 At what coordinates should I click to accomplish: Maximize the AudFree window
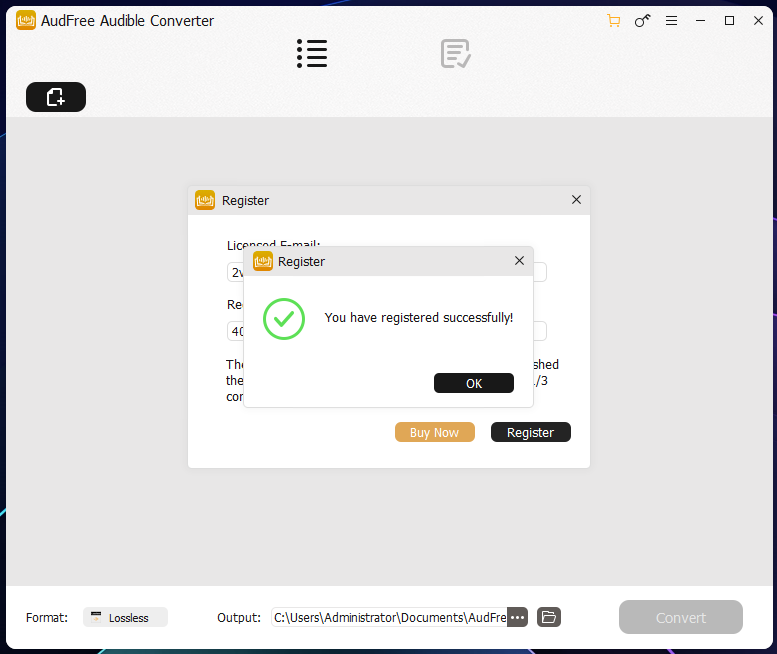729,21
